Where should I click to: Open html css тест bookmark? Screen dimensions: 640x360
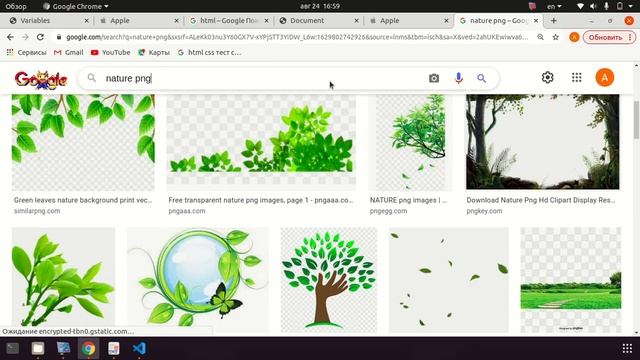[209, 52]
